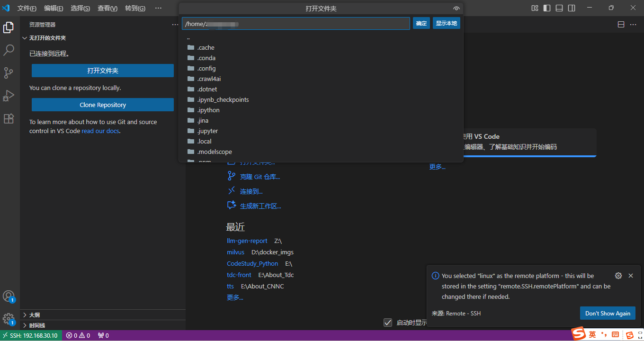The width and height of the screenshot is (644, 341).
Task: Open the 文件 menu
Action: click(x=27, y=8)
